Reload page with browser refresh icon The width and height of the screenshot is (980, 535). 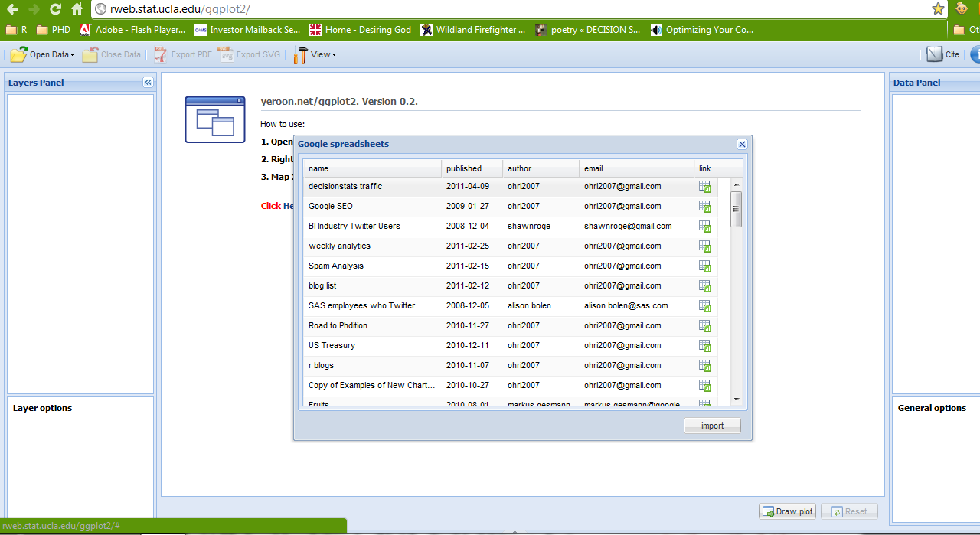(55, 9)
